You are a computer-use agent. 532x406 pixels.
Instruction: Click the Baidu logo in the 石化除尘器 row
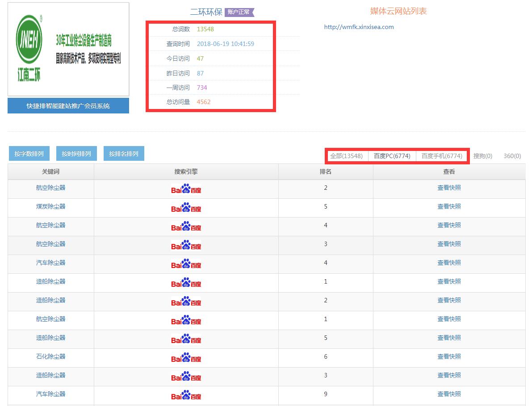(x=186, y=358)
